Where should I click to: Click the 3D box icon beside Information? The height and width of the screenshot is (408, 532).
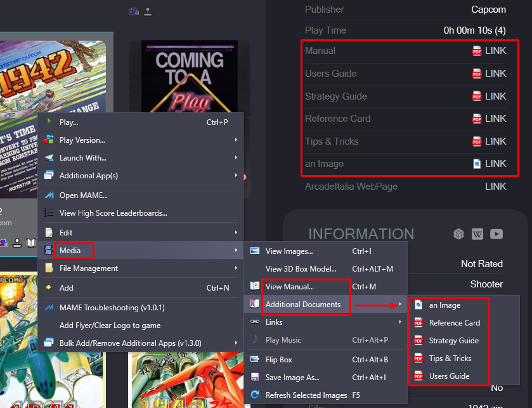click(x=458, y=234)
